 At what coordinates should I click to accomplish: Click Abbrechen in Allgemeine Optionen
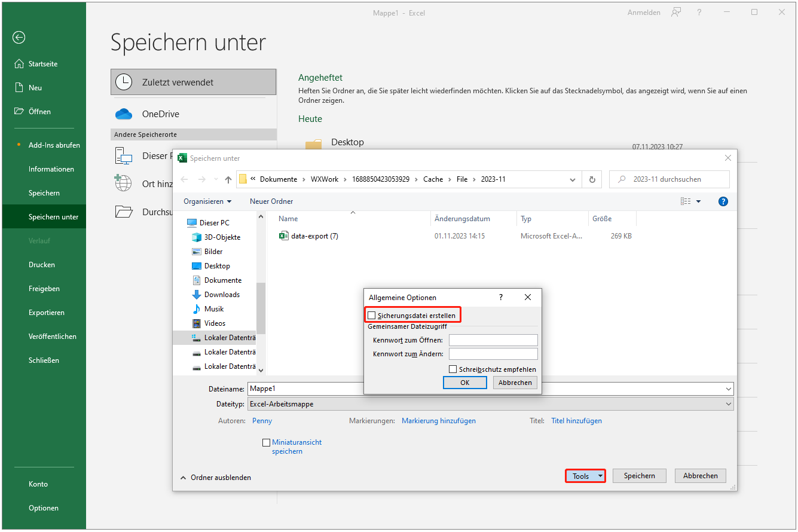pos(515,383)
